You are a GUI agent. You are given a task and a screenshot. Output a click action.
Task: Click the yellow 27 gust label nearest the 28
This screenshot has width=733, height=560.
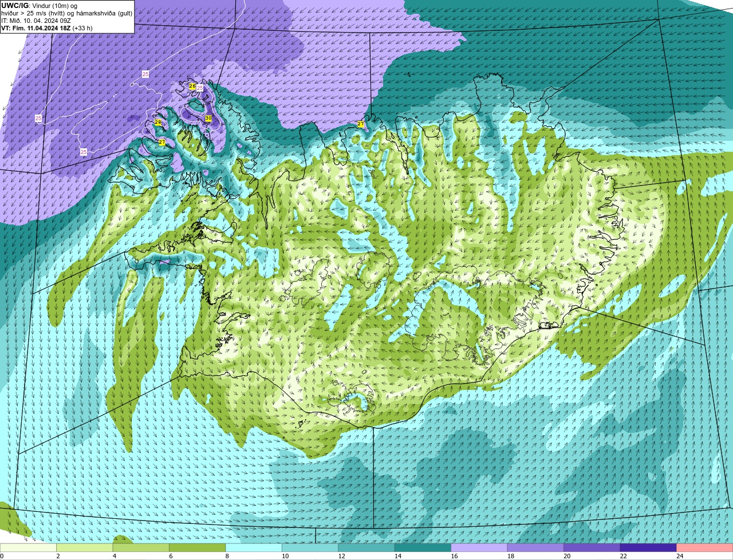click(x=162, y=142)
